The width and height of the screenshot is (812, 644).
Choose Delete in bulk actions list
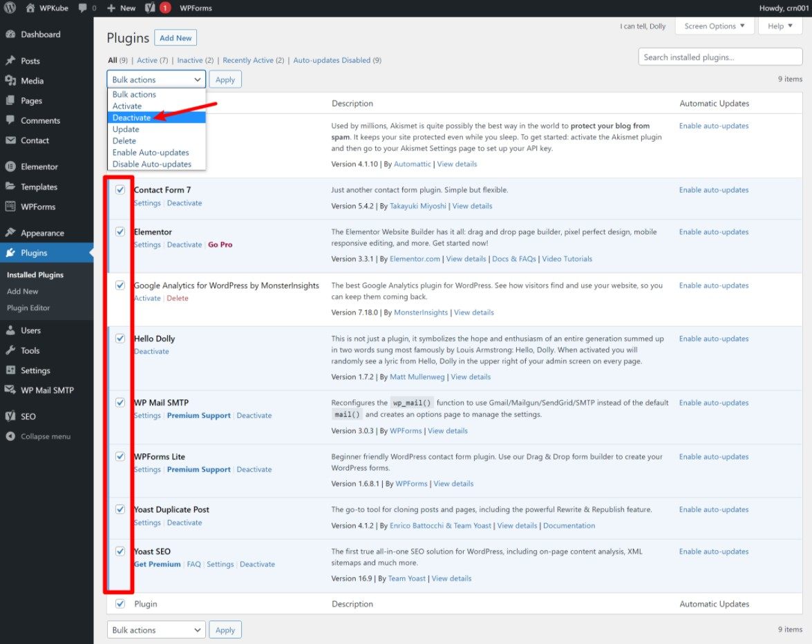click(x=156, y=141)
